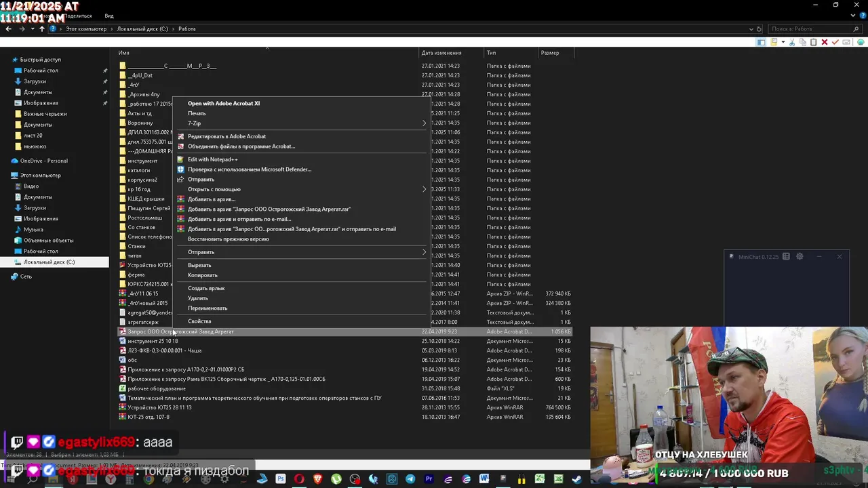Viewport: 868px width, 488px height.
Task: Click the Rename toolbar icon
Action: (x=846, y=42)
